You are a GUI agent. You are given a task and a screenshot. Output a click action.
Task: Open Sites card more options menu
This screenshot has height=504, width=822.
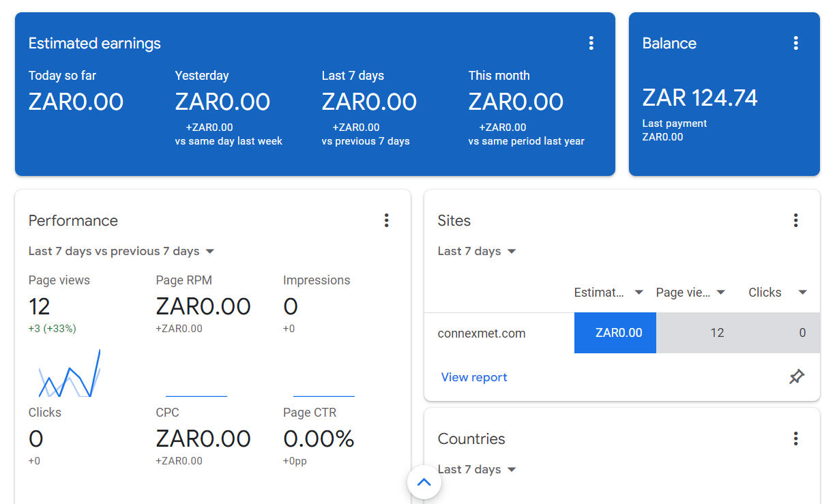pyautogui.click(x=795, y=220)
